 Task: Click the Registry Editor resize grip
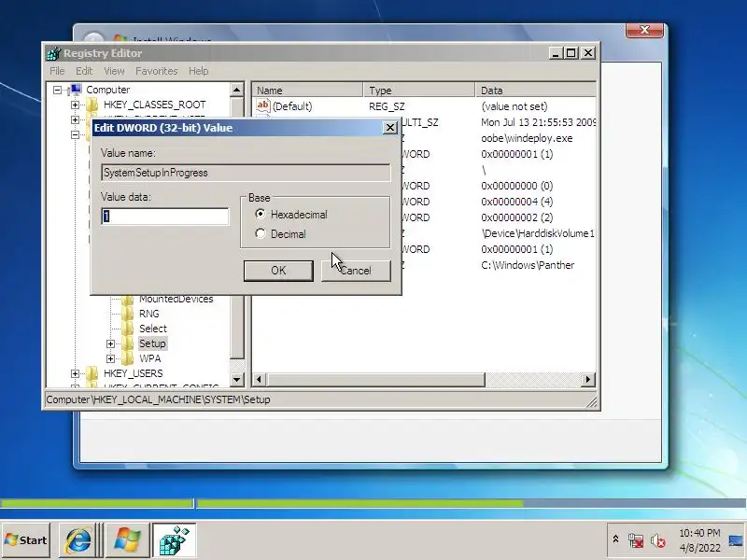point(592,403)
